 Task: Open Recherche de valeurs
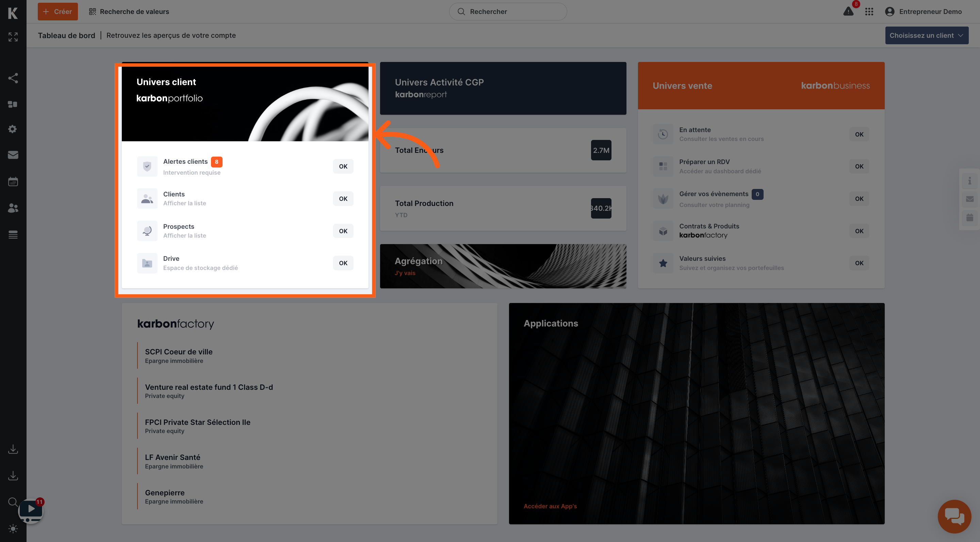coord(129,12)
